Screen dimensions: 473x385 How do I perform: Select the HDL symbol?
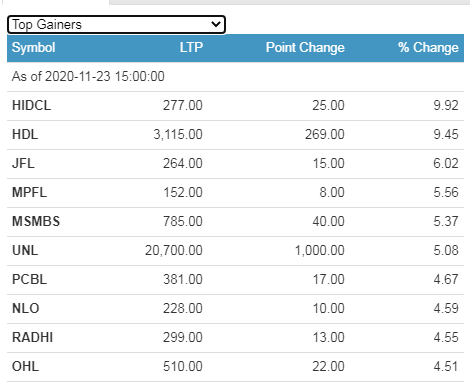25,135
